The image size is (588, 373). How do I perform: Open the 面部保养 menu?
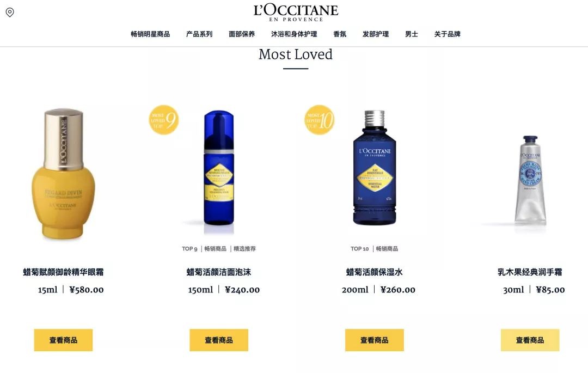[x=242, y=34]
